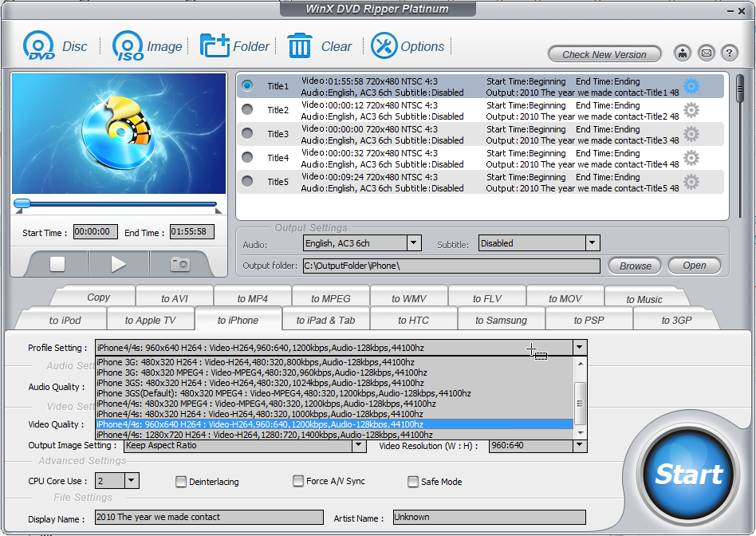Viewport: 756px width, 536px height.
Task: Switch to the to AVI tab
Action: point(175,298)
